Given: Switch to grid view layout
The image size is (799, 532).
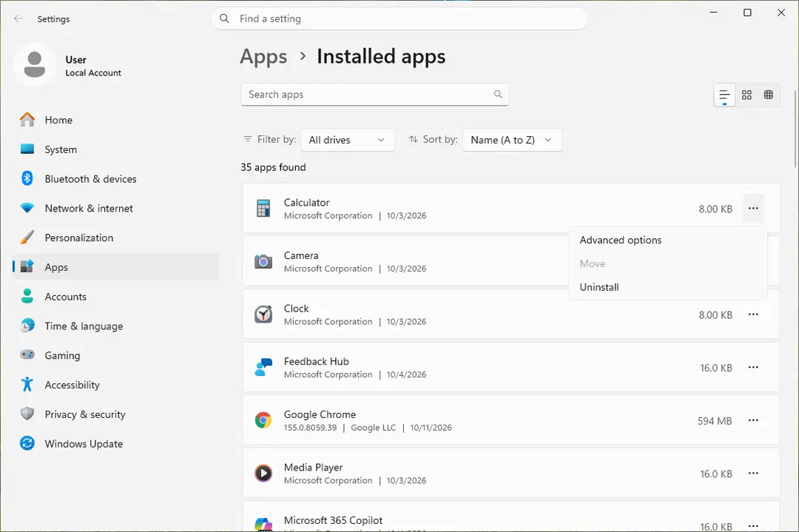Looking at the screenshot, I should [746, 95].
